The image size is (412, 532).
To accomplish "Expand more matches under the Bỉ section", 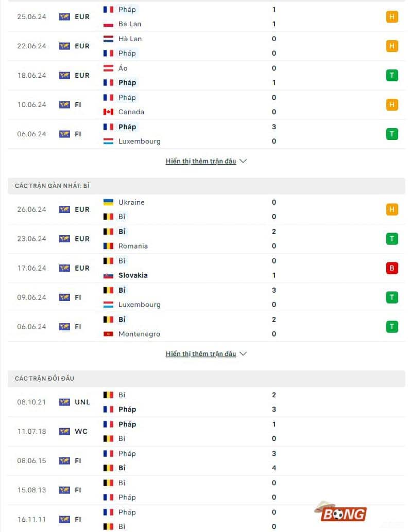I will pyautogui.click(x=201, y=354).
